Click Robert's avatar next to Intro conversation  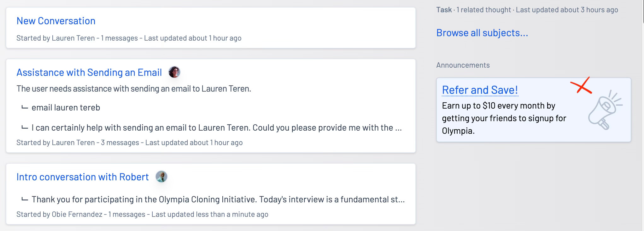pyautogui.click(x=161, y=177)
